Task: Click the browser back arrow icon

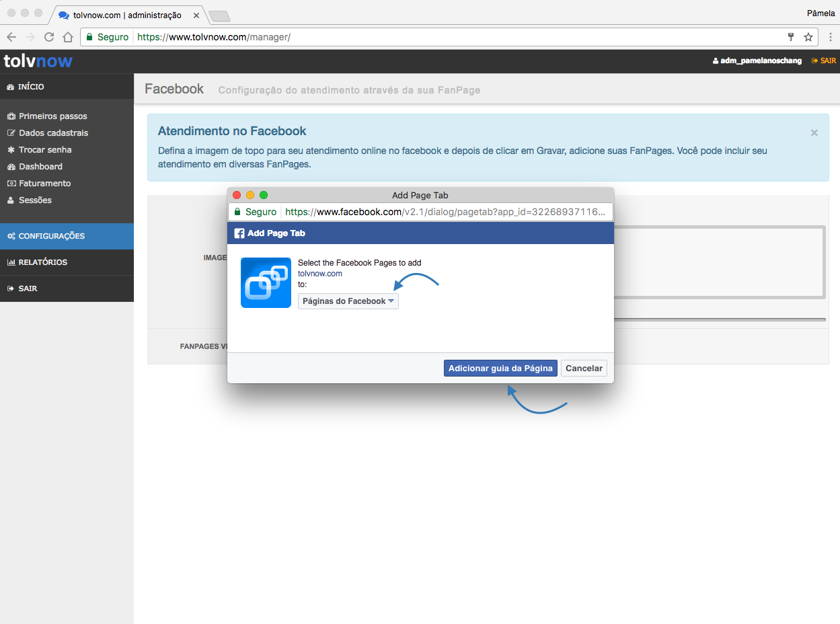Action: tap(11, 37)
